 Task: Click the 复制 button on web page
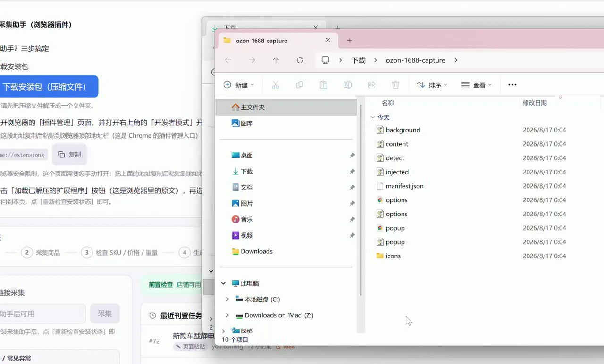(x=69, y=155)
